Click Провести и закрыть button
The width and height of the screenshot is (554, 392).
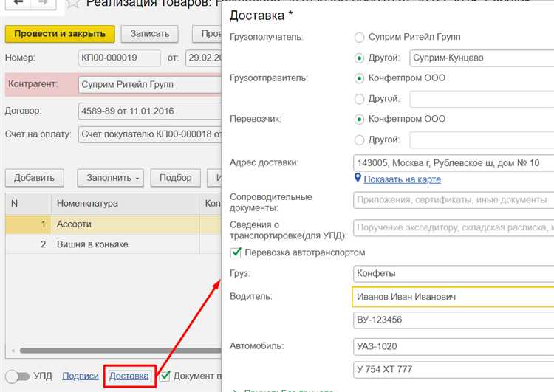click(x=60, y=34)
